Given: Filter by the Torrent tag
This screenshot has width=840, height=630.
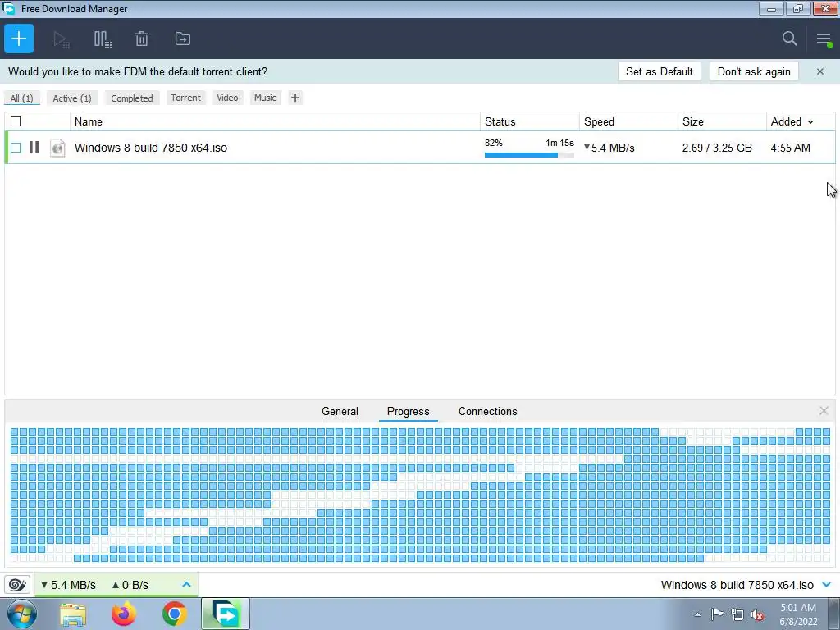Looking at the screenshot, I should [185, 98].
